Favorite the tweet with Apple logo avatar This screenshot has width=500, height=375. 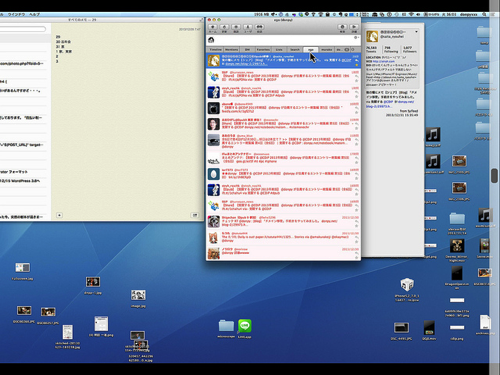[x=356, y=113]
